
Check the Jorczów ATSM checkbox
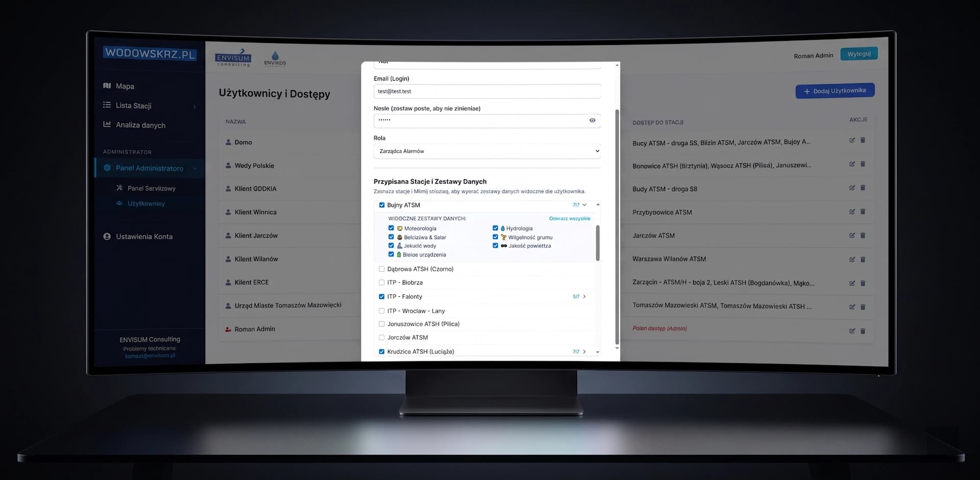point(382,337)
